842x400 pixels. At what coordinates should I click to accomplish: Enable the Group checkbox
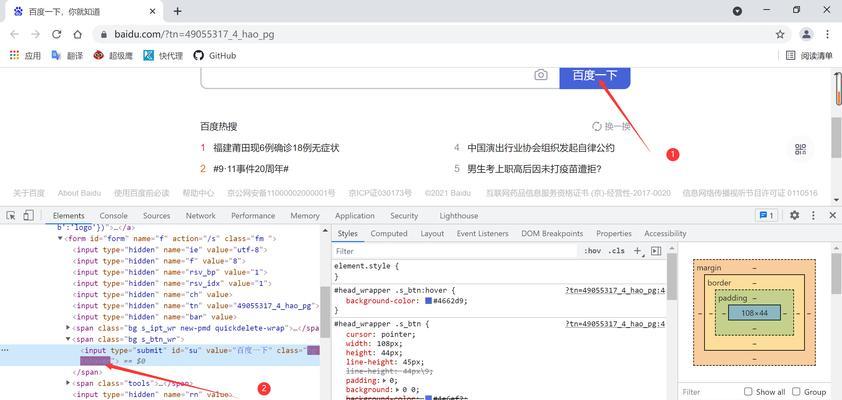pyautogui.click(x=796, y=392)
